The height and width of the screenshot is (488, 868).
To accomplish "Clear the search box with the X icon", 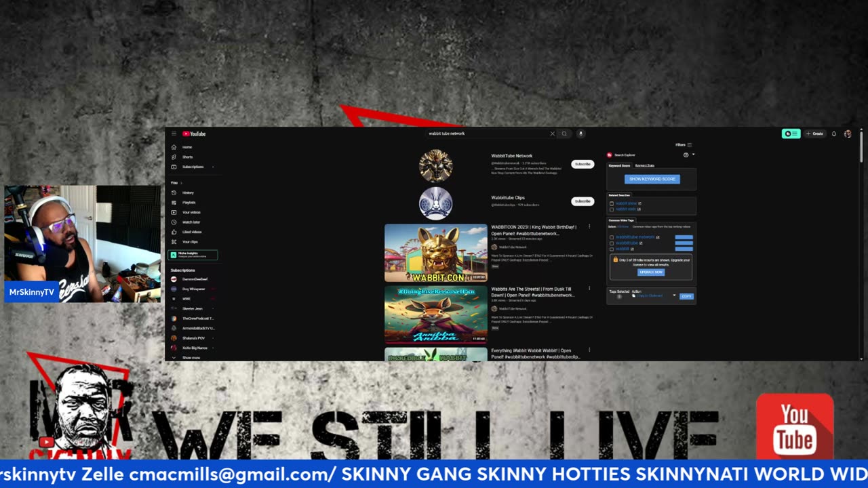I will pyautogui.click(x=552, y=134).
